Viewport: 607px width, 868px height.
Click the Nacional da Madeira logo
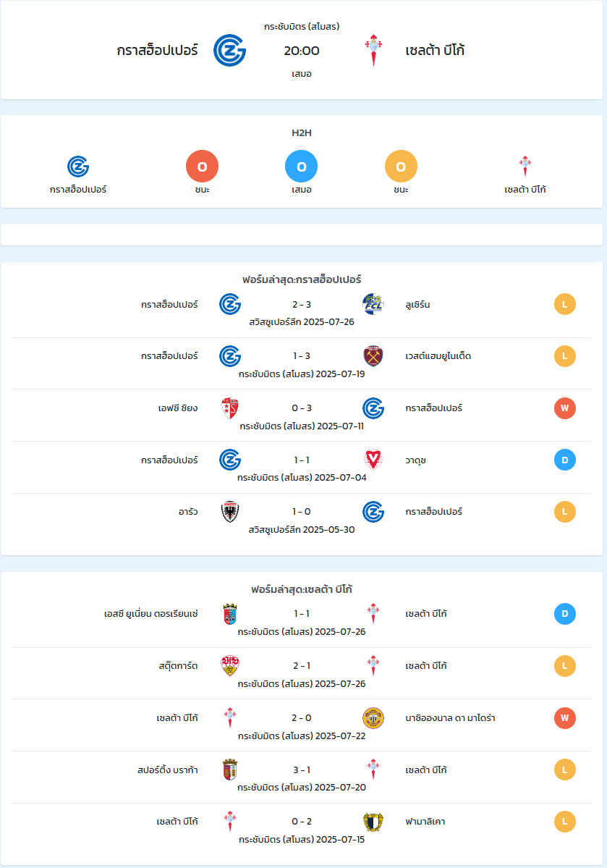[373, 718]
